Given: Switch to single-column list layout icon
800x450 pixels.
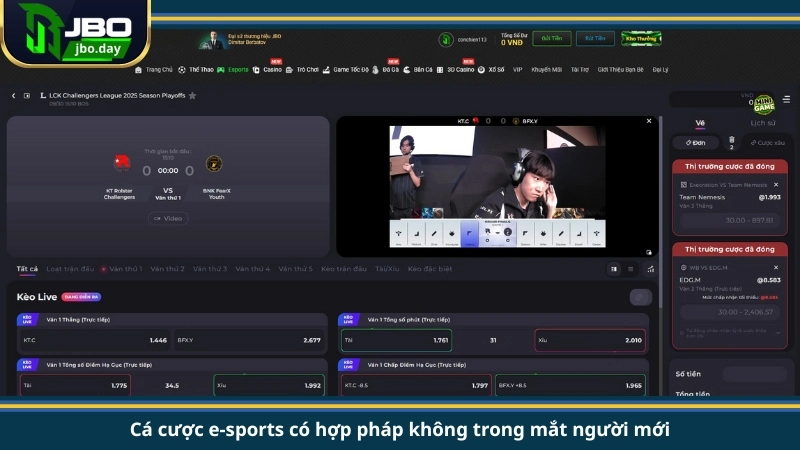Looking at the screenshot, I should point(631,269).
